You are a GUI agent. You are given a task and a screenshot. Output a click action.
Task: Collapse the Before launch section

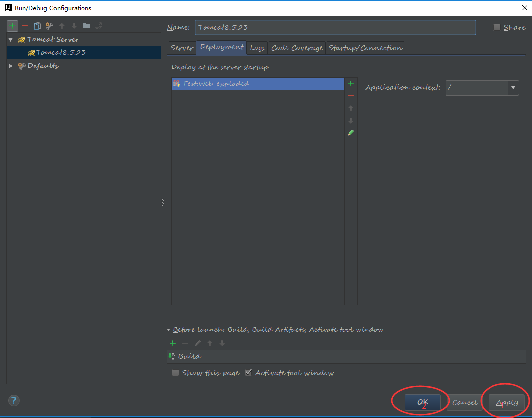168,330
